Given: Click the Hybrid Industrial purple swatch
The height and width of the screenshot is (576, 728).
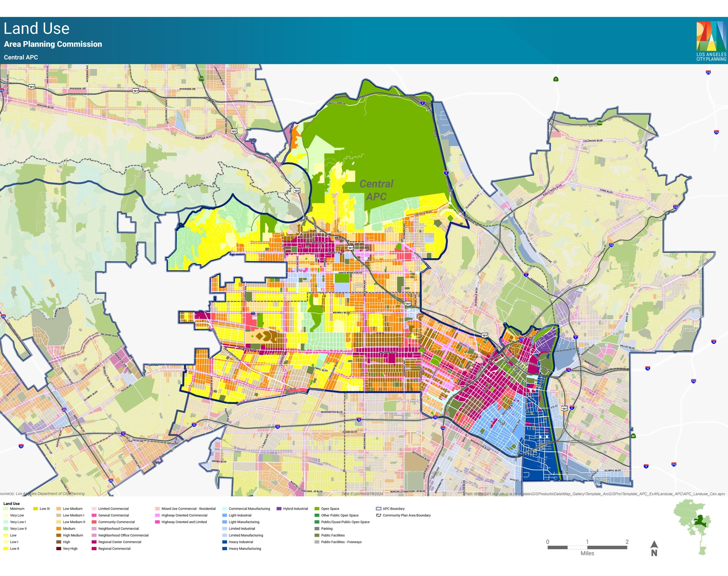Looking at the screenshot, I should tap(279, 508).
